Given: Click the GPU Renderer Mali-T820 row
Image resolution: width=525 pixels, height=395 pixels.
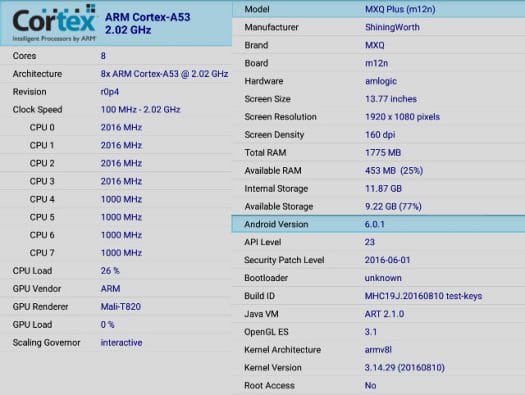Looking at the screenshot, I should pos(116,307).
